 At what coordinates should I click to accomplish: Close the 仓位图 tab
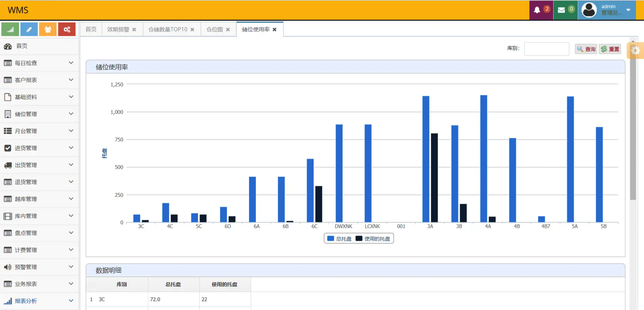(x=228, y=29)
